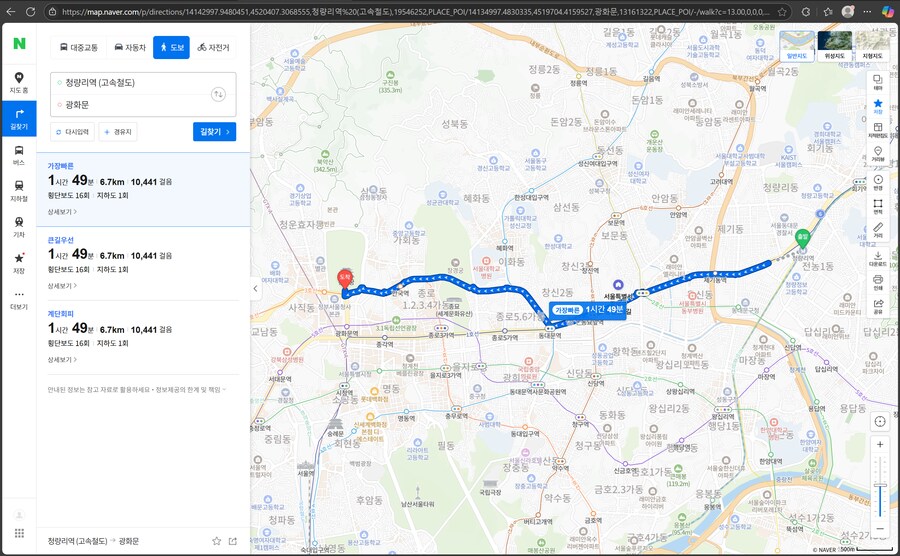This screenshot has height=556, width=900.
Task: Select the 가장빠른 route heading
Action: pyautogui.click(x=60, y=166)
